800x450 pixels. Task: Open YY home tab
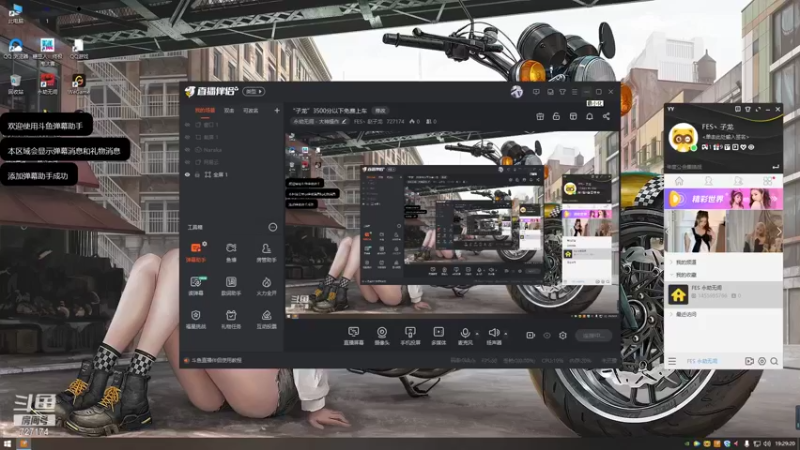[679, 181]
